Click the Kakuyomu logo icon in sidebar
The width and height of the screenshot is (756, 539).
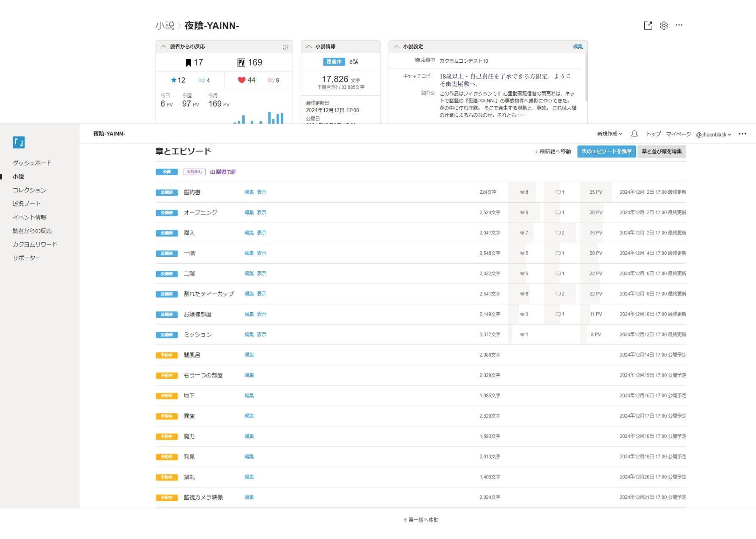pos(19,143)
